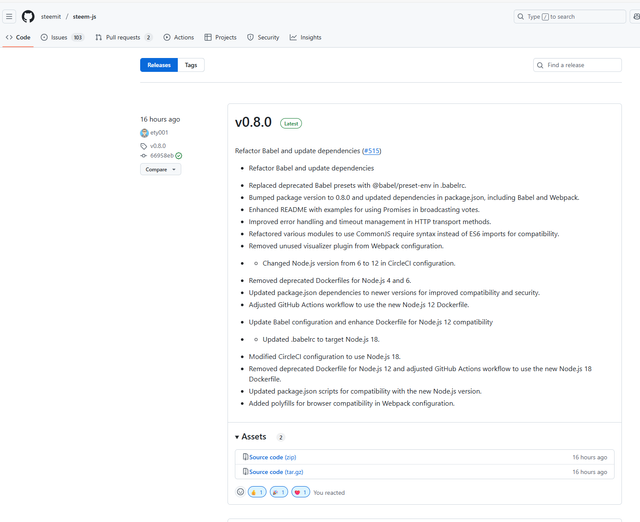Open the Issues tab
Screen dimensions: 640x522
(x=62, y=38)
